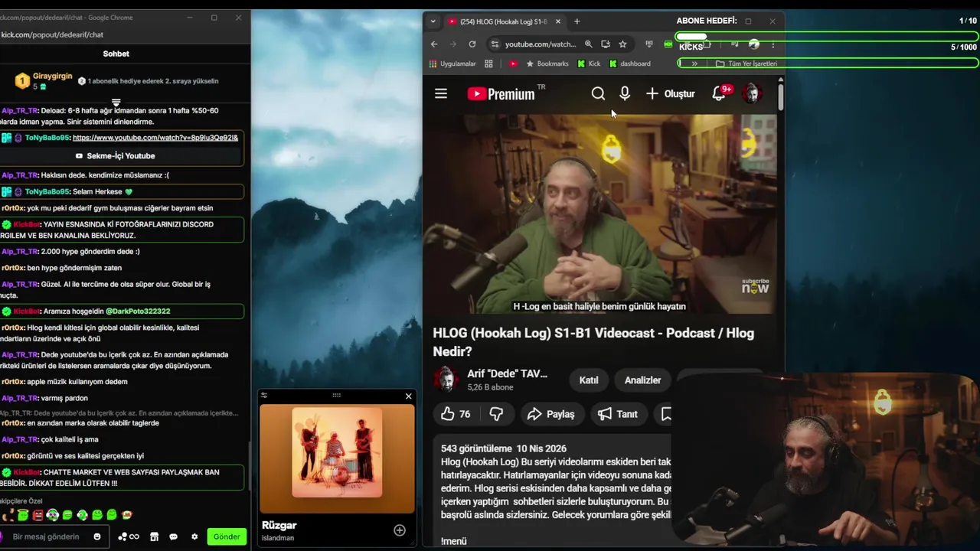This screenshot has width=980, height=551.
Task: Click zoom magnifier in address bar
Action: pos(588,44)
